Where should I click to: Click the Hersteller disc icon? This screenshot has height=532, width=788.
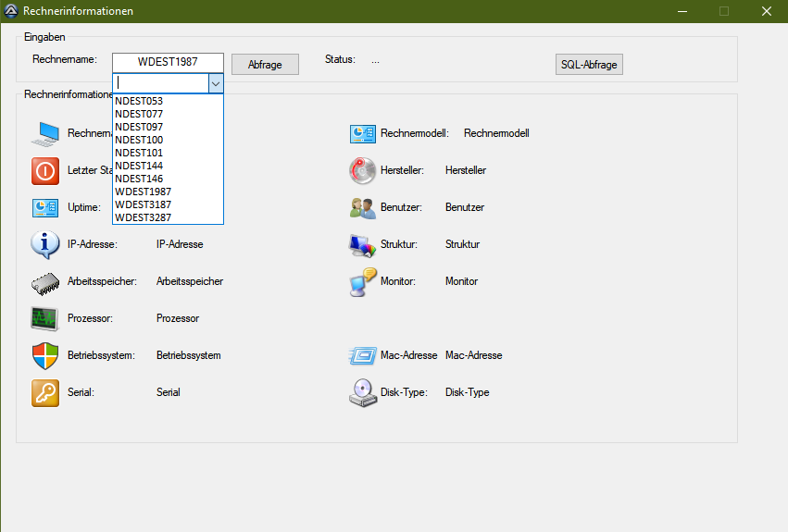[x=362, y=170]
